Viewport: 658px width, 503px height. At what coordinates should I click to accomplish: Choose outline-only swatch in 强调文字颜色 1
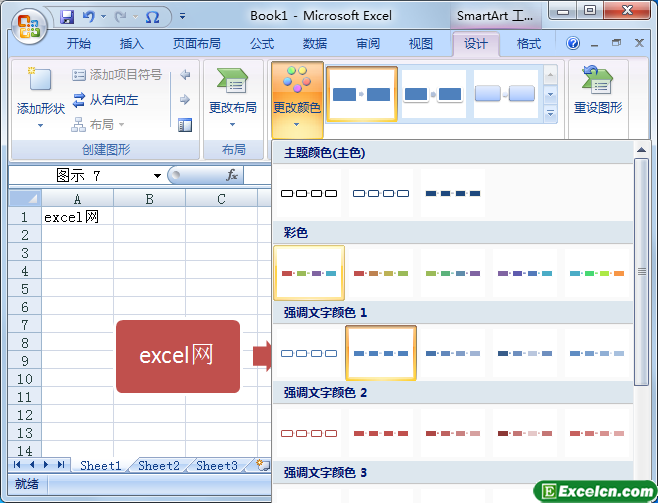tap(309, 353)
